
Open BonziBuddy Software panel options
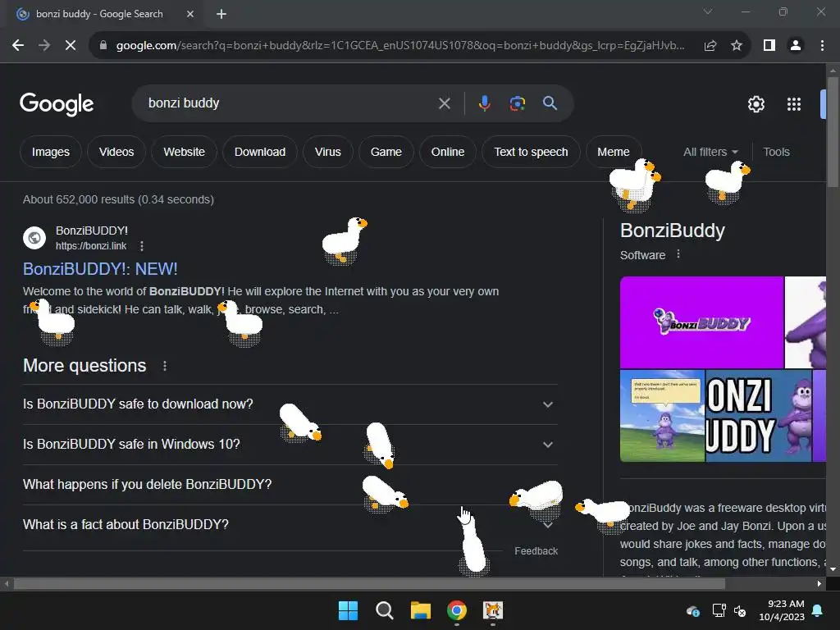678,254
